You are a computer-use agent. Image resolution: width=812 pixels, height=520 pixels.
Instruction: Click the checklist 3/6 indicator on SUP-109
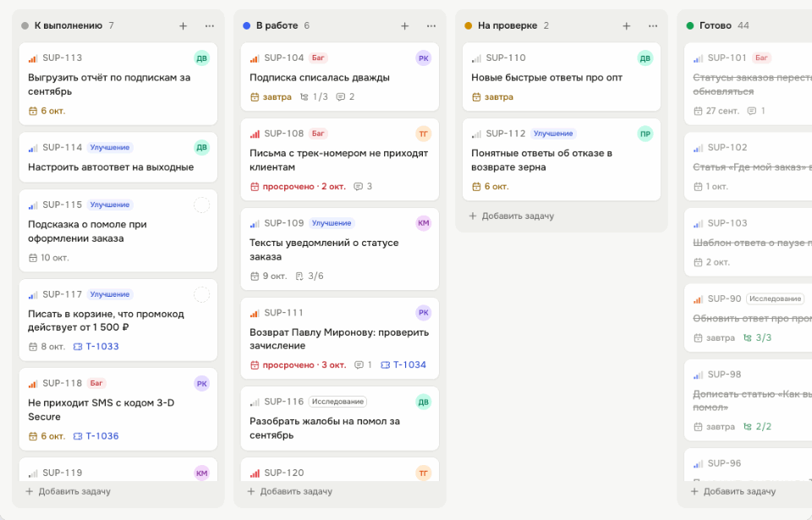click(x=310, y=276)
